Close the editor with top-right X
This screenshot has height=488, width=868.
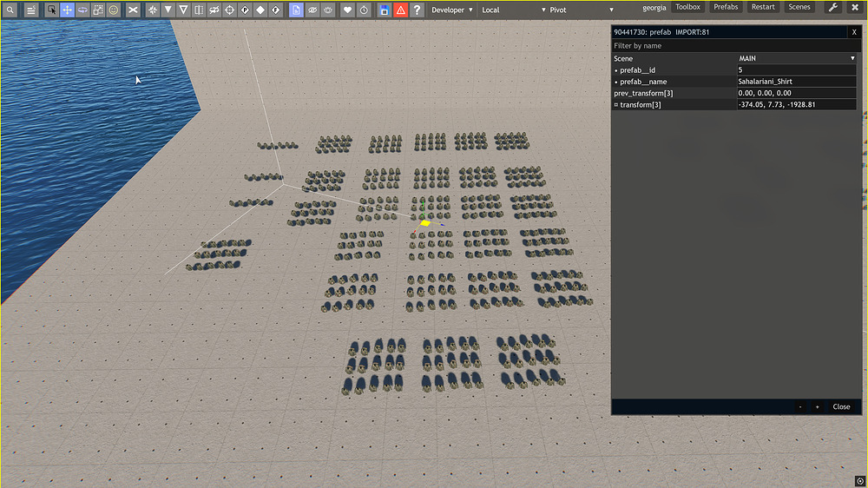coord(855,7)
